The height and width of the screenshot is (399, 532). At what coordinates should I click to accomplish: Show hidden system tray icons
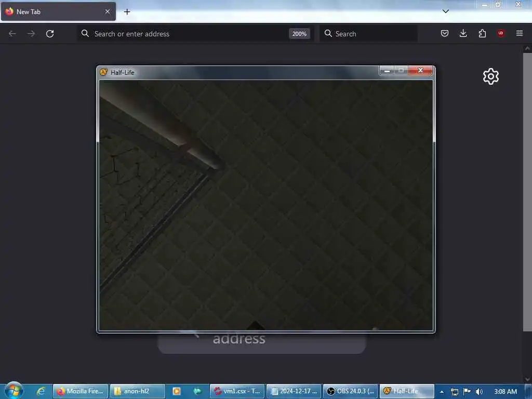(x=442, y=392)
